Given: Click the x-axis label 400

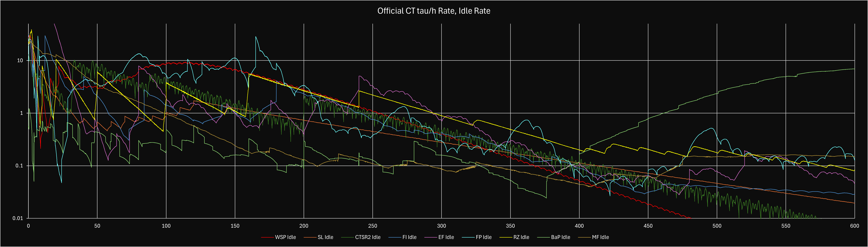Looking at the screenshot, I should 579,226.
